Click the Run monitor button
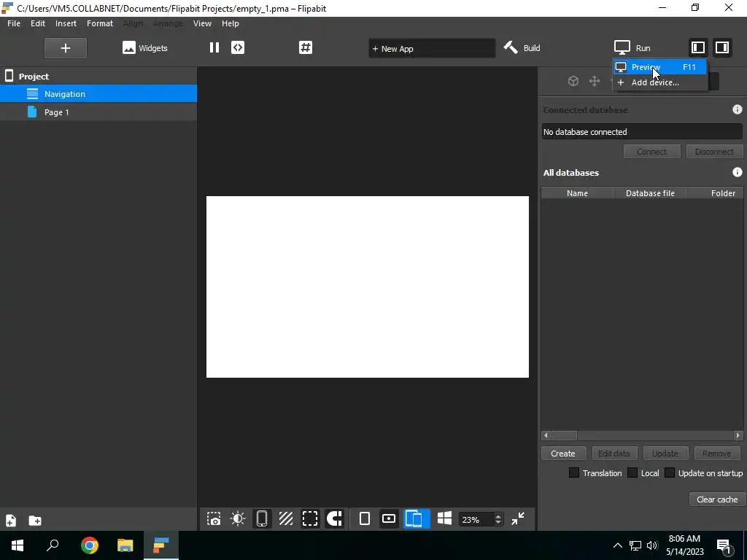747x560 pixels. [x=632, y=48]
